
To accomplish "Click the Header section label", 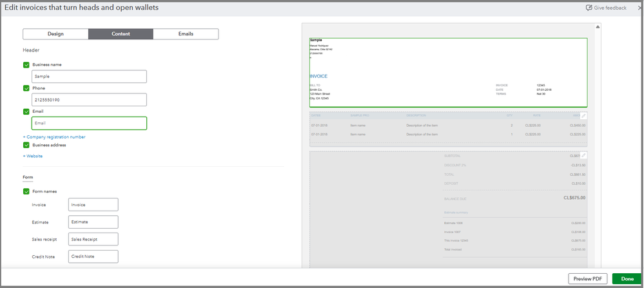I will pos(31,50).
